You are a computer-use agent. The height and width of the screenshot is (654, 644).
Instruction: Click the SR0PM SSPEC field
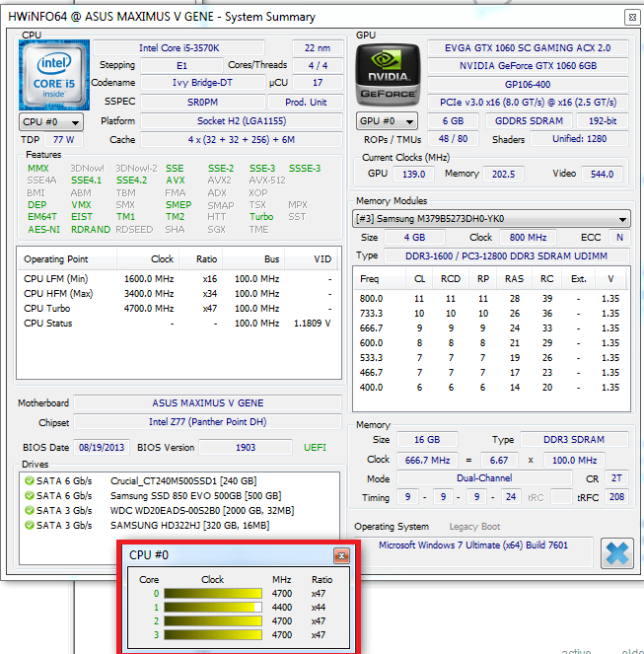203,103
